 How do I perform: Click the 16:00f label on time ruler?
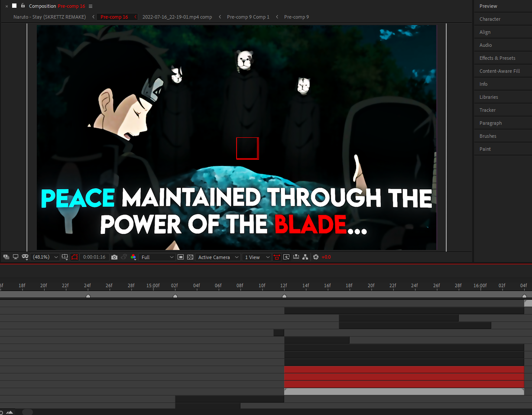[x=480, y=285]
